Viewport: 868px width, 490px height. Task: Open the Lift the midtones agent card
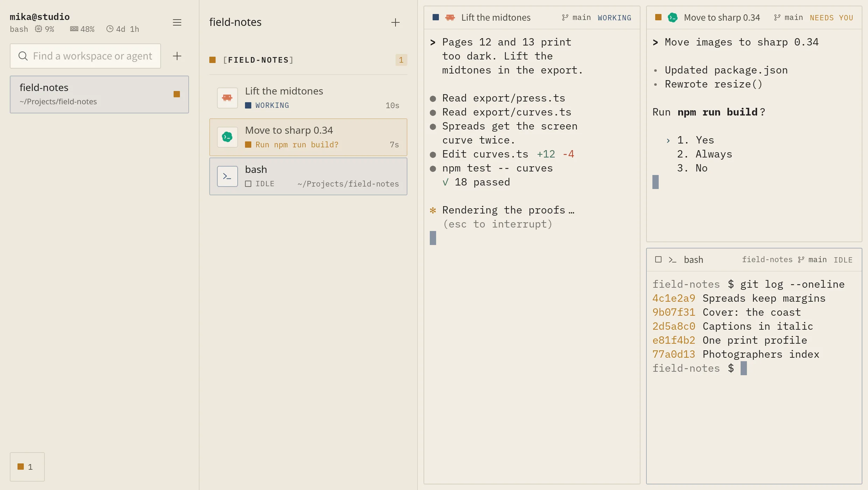pos(308,98)
